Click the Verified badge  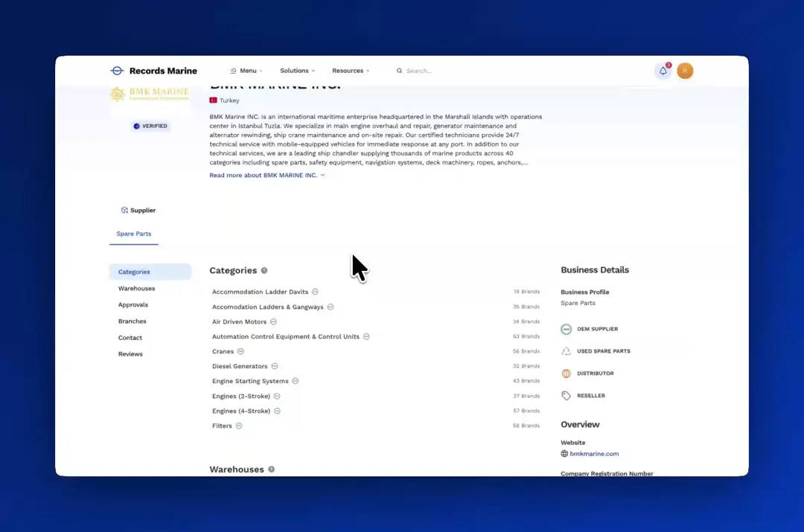150,126
